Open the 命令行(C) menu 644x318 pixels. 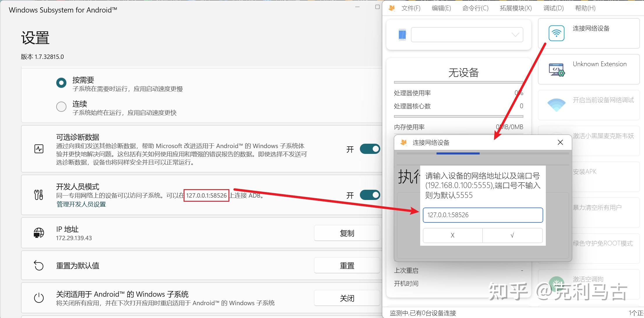point(475,8)
